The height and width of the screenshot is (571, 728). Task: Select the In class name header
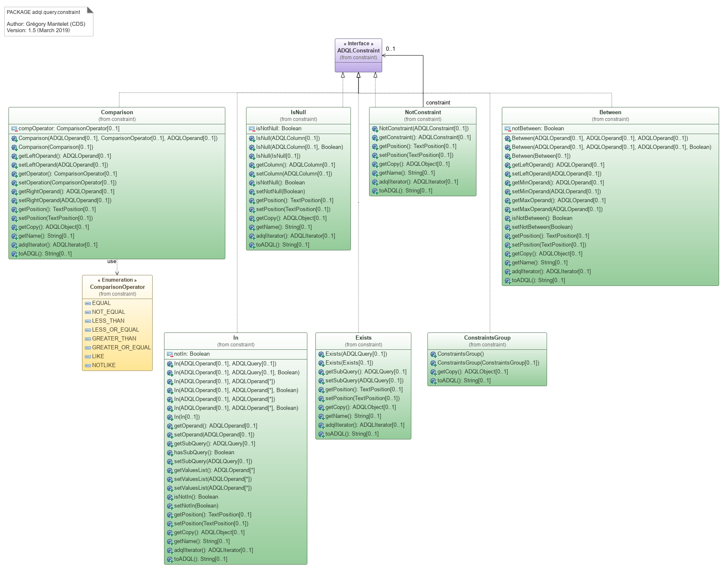tap(235, 338)
